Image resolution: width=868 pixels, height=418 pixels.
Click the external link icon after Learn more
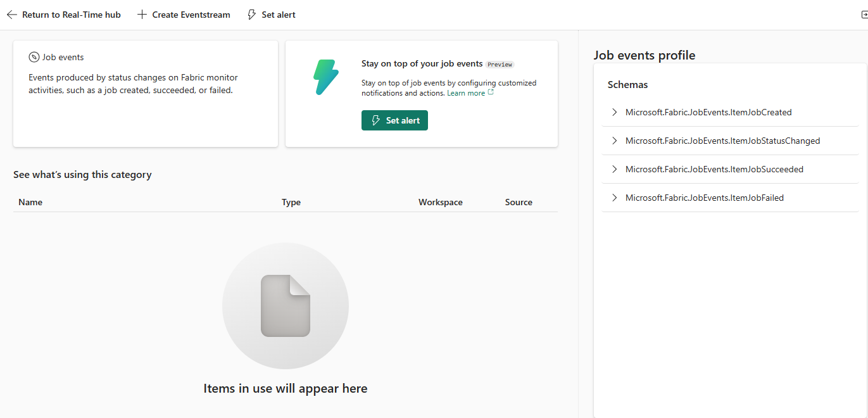(491, 92)
